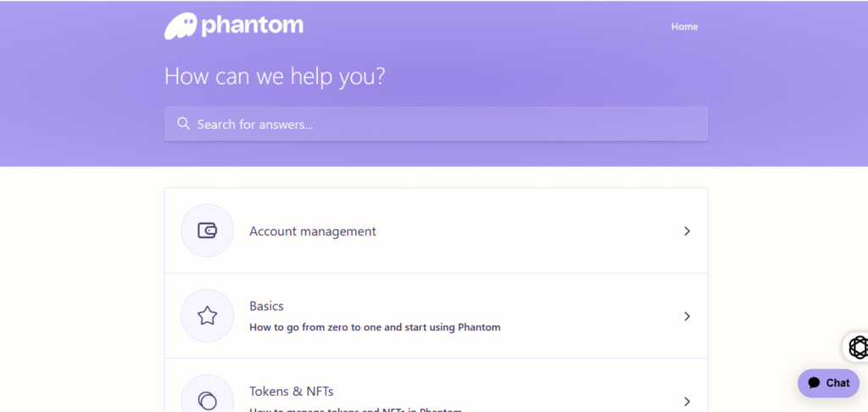
Task: Expand Basics using its chevron arrow
Action: [687, 316]
